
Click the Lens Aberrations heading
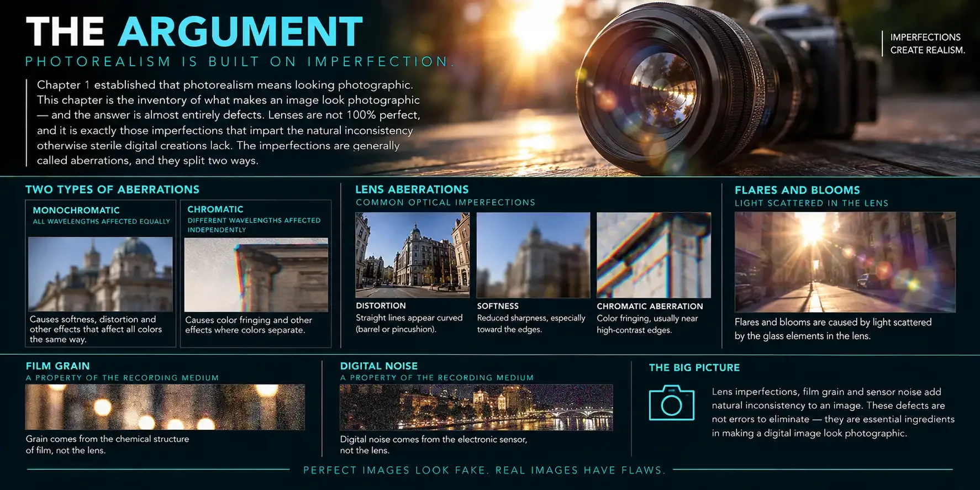click(x=412, y=189)
